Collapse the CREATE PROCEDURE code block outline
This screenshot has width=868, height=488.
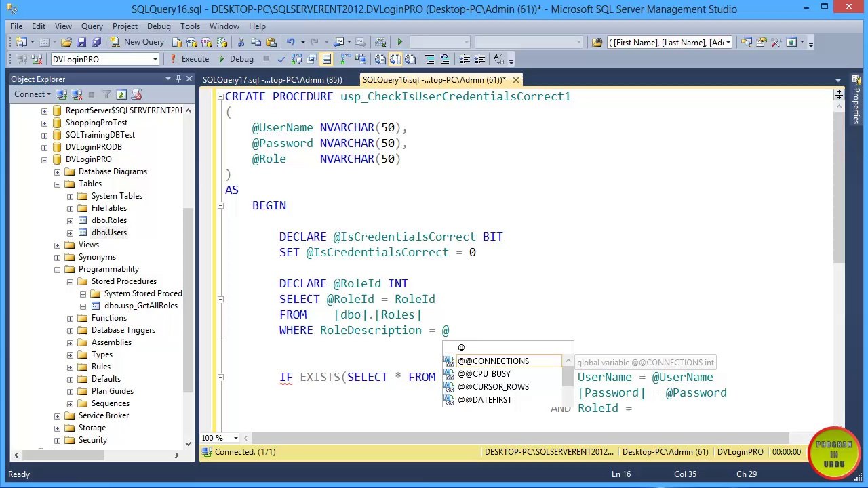tap(220, 96)
